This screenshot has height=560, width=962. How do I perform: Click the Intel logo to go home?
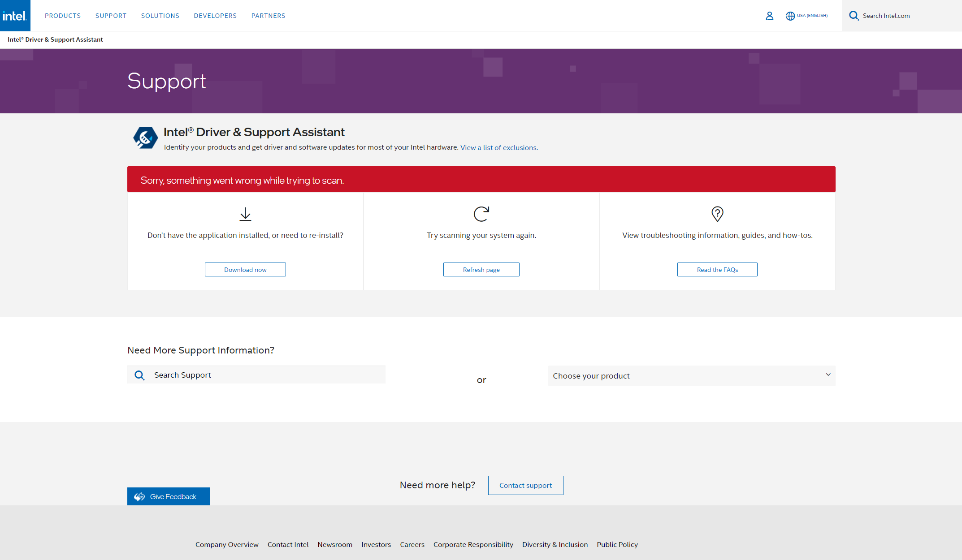tap(15, 15)
